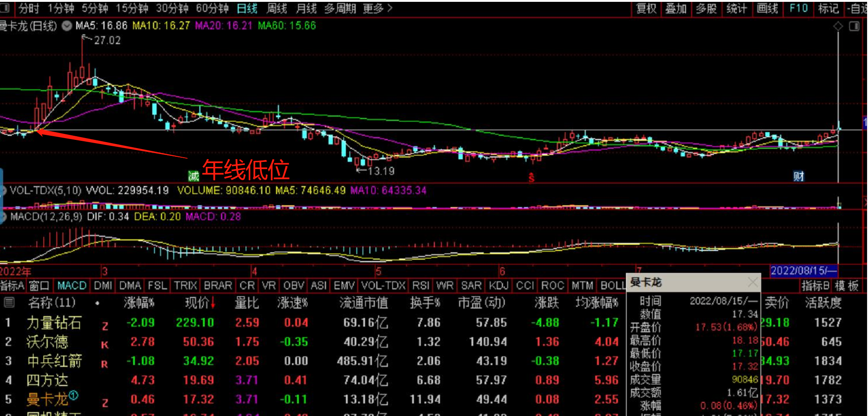The height and width of the screenshot is (416, 868).
Task: Select the ASI indicator tab
Action: pos(319,286)
